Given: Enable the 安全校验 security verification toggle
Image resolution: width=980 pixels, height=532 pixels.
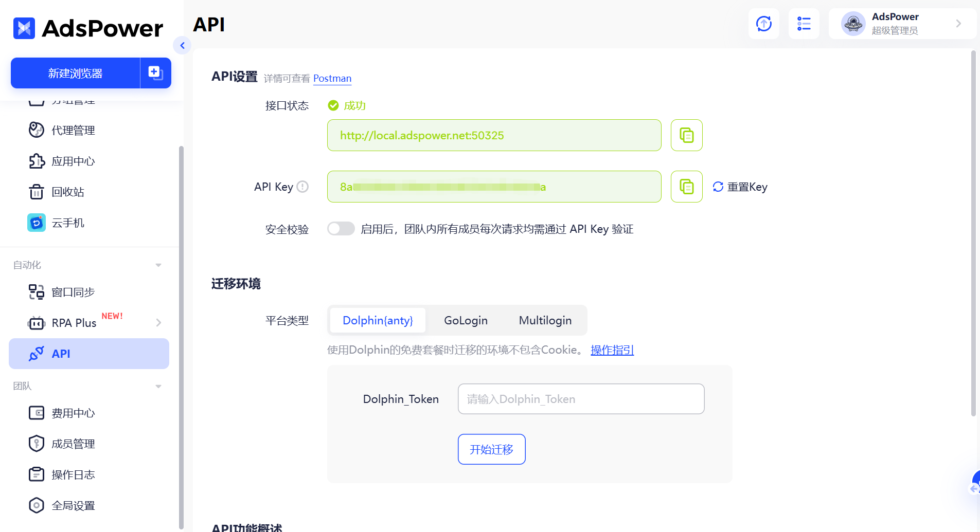Looking at the screenshot, I should (341, 229).
